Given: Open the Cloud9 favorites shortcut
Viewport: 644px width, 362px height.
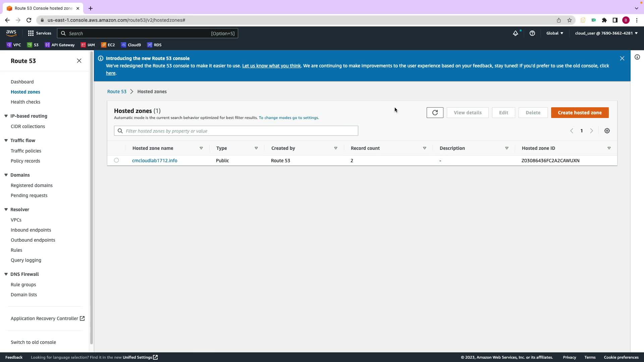Looking at the screenshot, I should pos(131,45).
